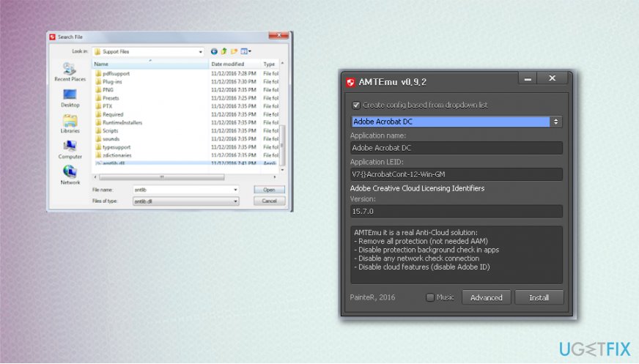Close the Search File dialog
Image resolution: width=639 pixels, height=364 pixels.
point(278,36)
